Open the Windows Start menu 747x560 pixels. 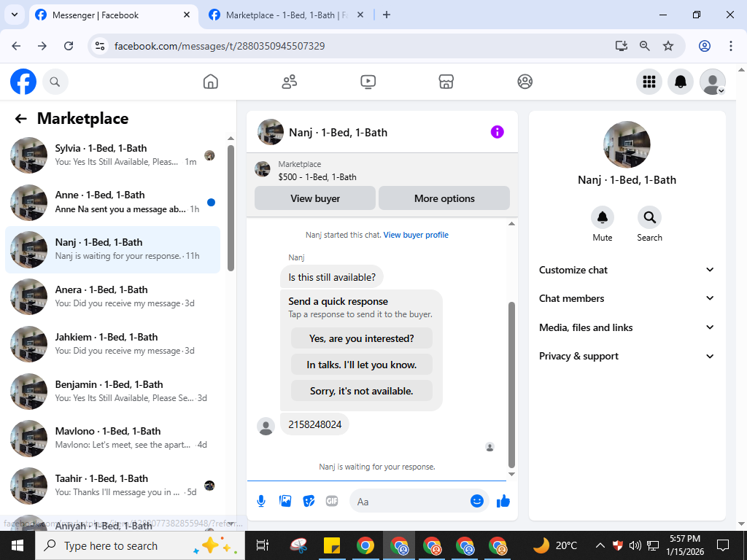[18, 545]
